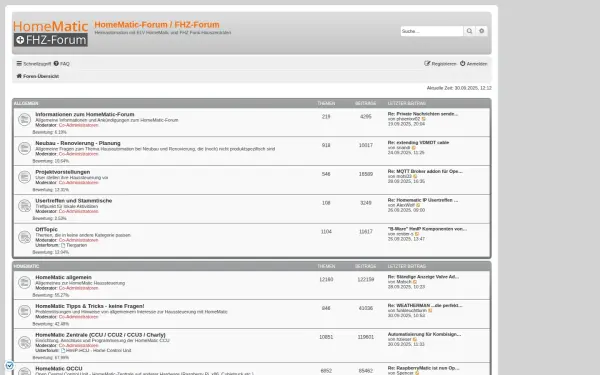Open Informationen zum HomeMatic-Forum
Image resolution: width=600 pixels, height=375 pixels.
pos(85,114)
